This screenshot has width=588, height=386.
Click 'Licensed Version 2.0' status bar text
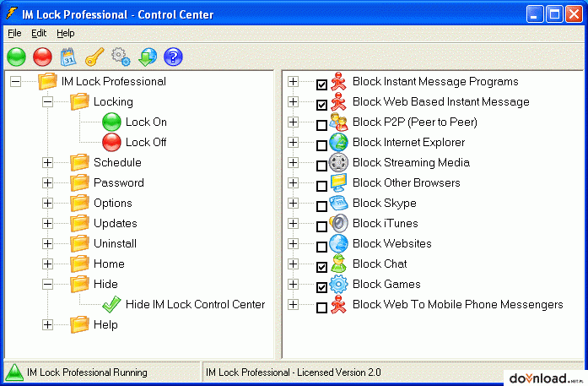tap(339, 372)
